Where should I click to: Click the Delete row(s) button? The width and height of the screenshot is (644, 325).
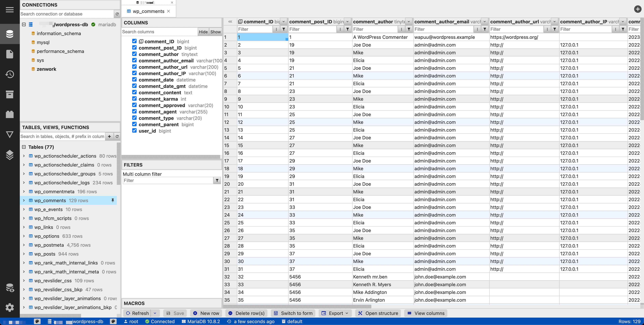246,313
